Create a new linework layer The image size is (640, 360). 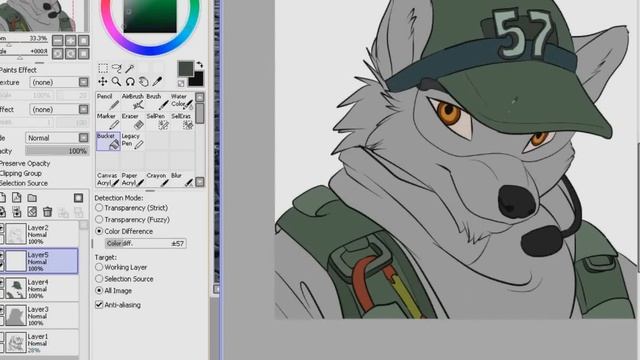click(17, 198)
